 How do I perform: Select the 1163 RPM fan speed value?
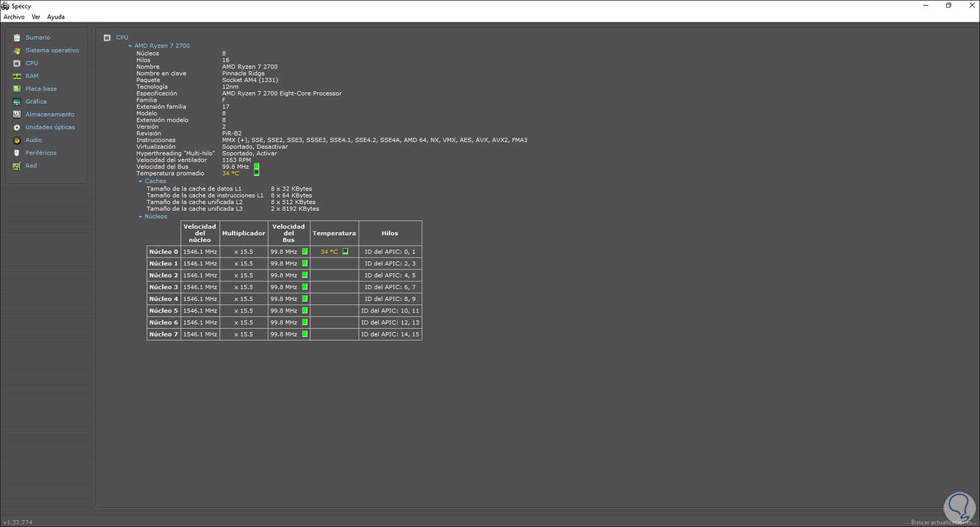(237, 160)
